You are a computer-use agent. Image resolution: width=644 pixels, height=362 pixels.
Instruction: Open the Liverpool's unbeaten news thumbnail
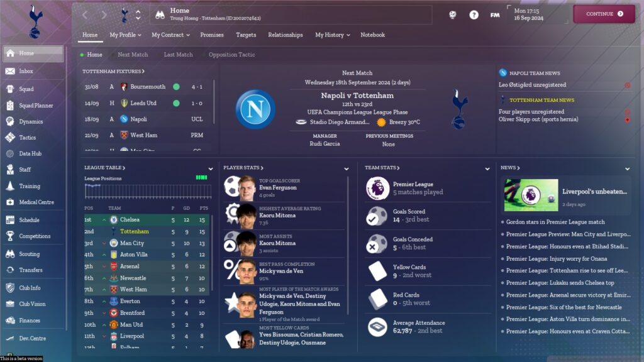pos(531,195)
